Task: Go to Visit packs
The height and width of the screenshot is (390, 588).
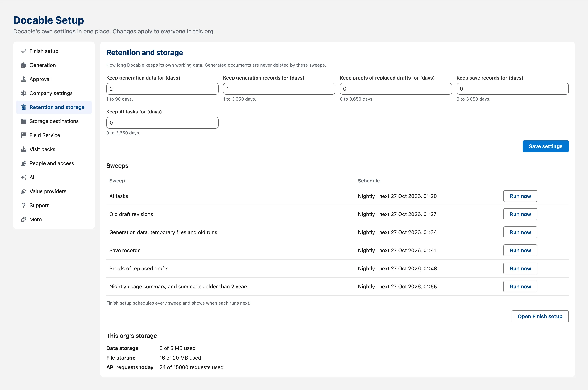Action: point(54,149)
